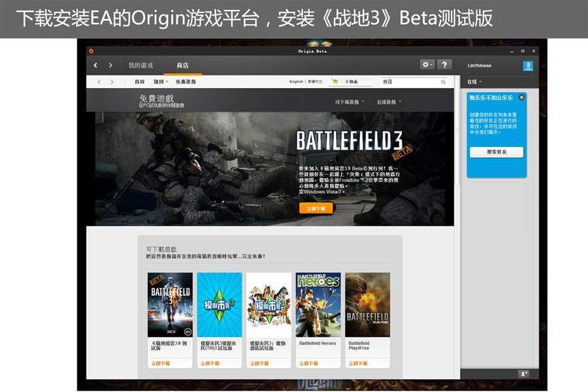Click the 搜索好友 button
The height and width of the screenshot is (392, 588).
click(496, 152)
